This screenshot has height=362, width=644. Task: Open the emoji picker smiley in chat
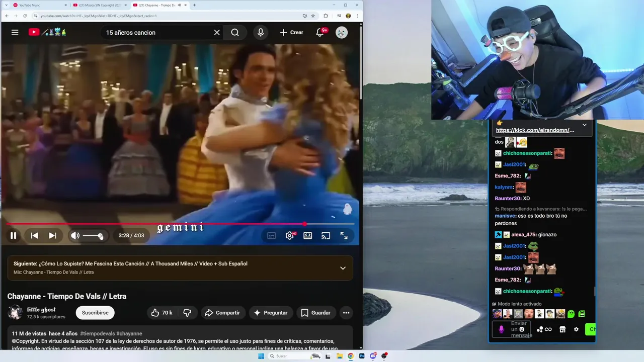pyautogui.click(x=521, y=329)
